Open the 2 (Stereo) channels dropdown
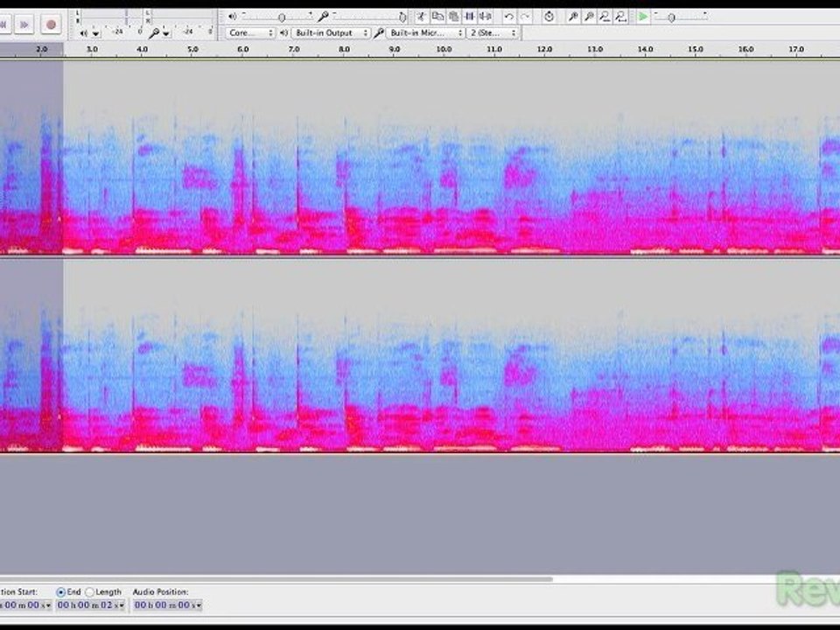Screen dimensions: 840x630 tap(493, 33)
